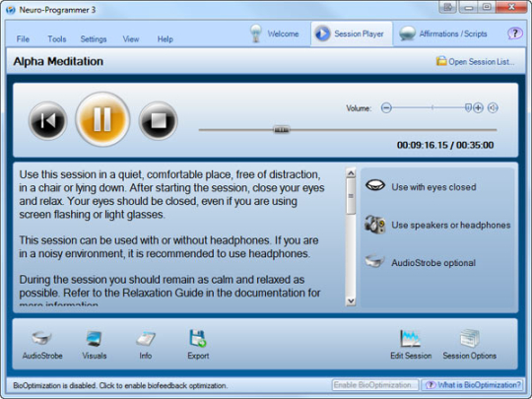Pause the session with the orange button

[102, 119]
